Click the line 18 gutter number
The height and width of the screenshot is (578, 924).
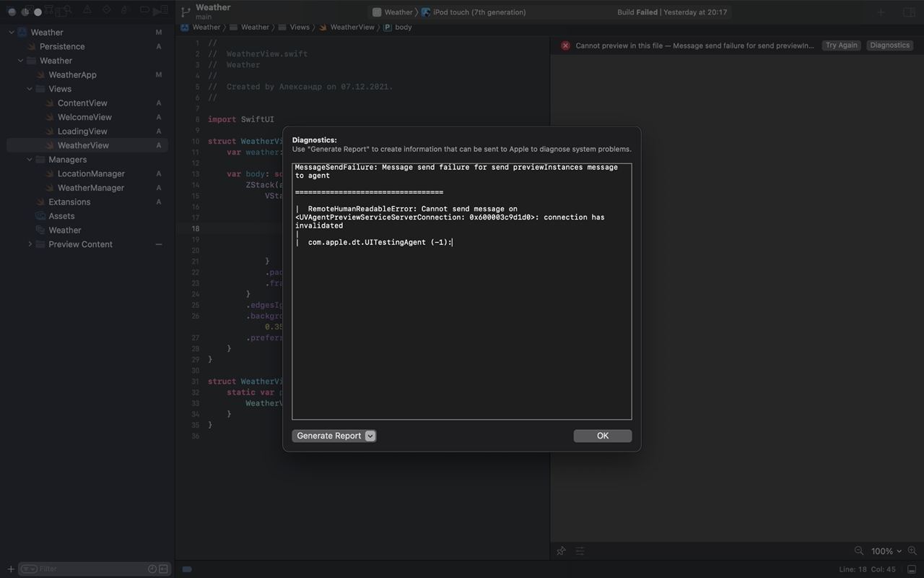(x=195, y=229)
